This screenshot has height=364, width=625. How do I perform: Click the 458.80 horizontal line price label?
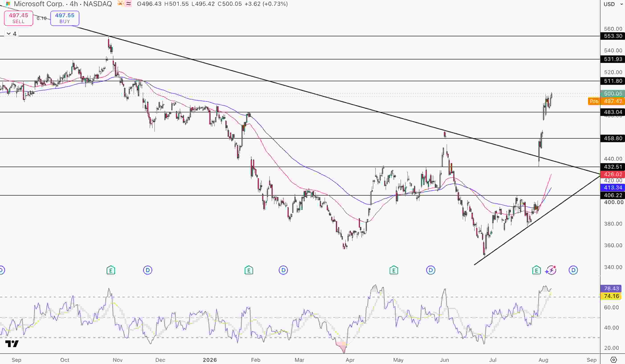pos(613,138)
